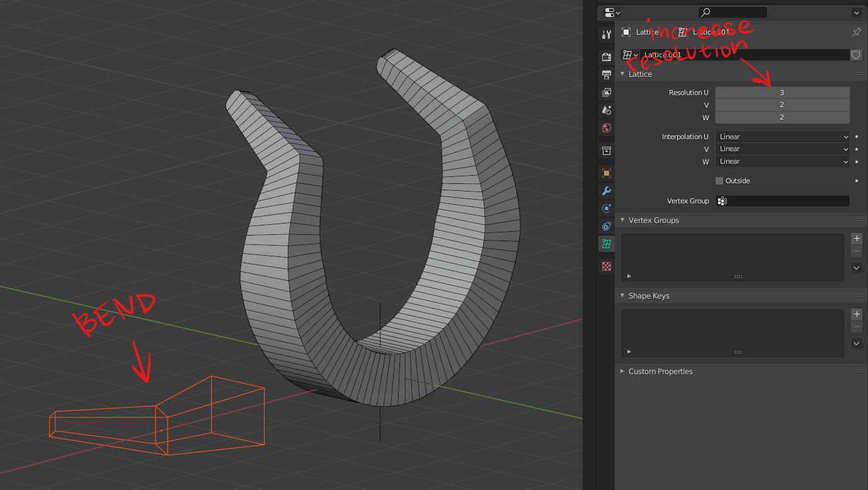Add a new vertex group
The width and height of the screenshot is (868, 490).
click(857, 239)
